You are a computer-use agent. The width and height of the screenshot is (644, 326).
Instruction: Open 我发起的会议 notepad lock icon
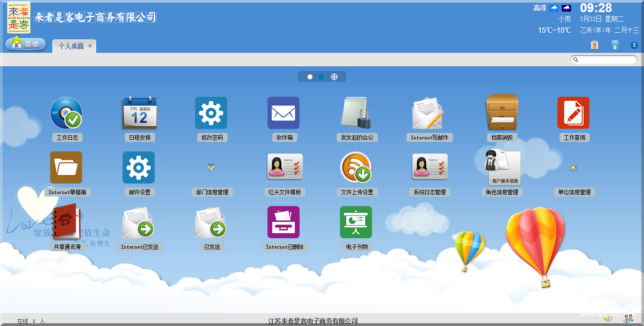(356, 113)
